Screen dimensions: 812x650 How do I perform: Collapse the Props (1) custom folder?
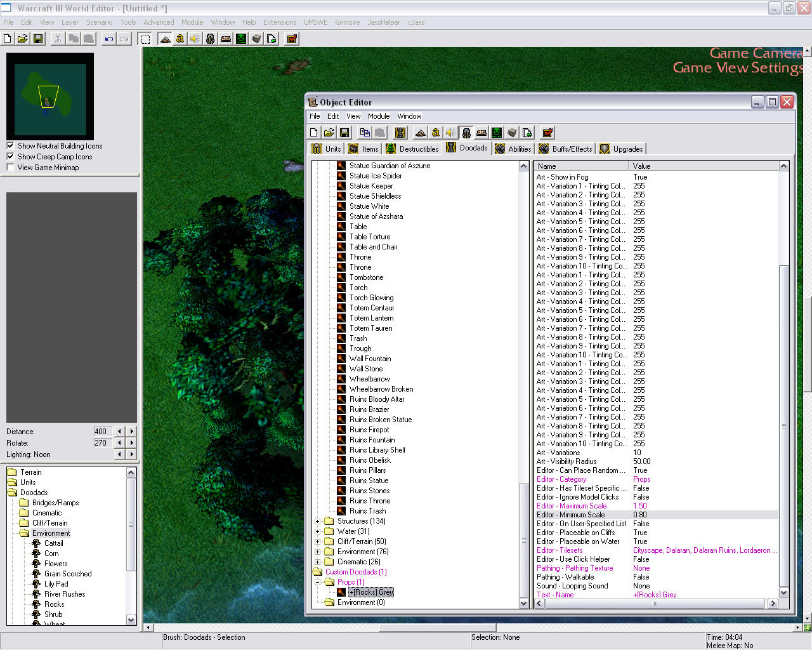point(318,582)
